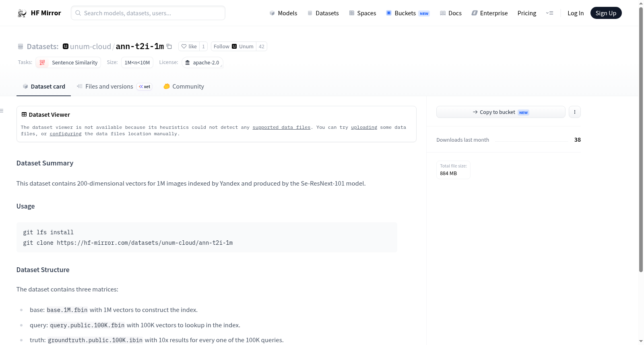Viewport: 644px width, 345px height.
Task: Open the Enterprise navigation link
Action: [489, 13]
